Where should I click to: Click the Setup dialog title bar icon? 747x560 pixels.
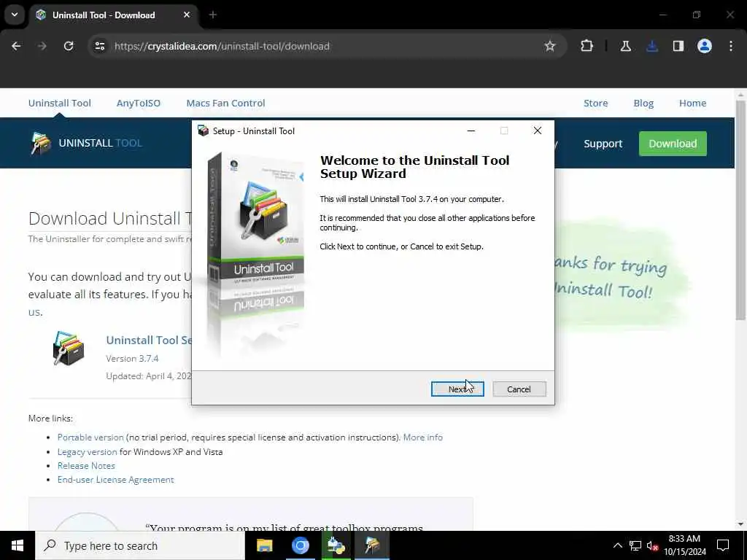[x=204, y=131]
